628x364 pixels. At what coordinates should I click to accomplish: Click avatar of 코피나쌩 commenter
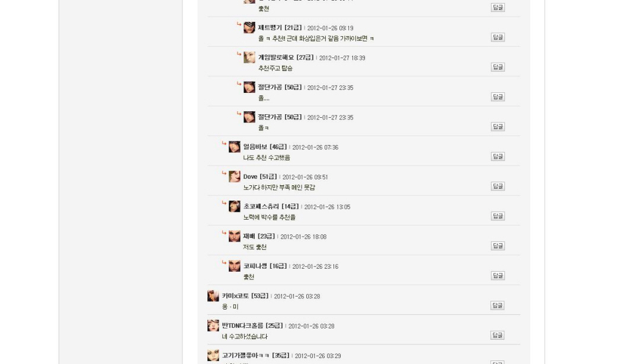(x=234, y=266)
